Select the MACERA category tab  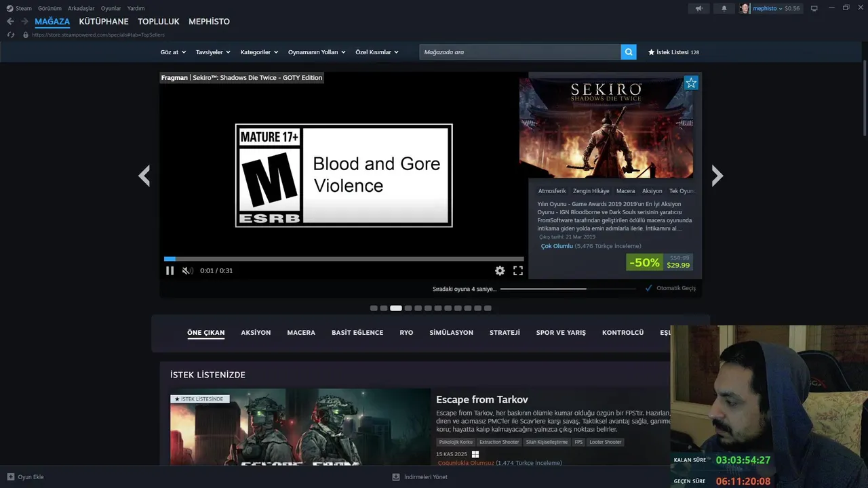[301, 333]
